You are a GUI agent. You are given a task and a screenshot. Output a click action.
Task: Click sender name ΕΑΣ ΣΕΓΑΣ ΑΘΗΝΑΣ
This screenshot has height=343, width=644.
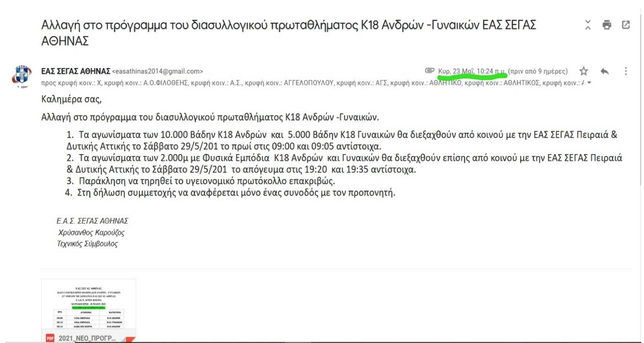click(75, 71)
